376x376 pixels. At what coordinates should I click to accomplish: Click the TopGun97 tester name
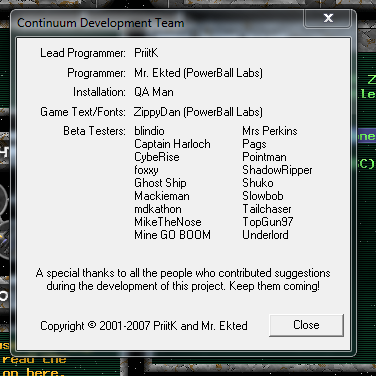[268, 222]
